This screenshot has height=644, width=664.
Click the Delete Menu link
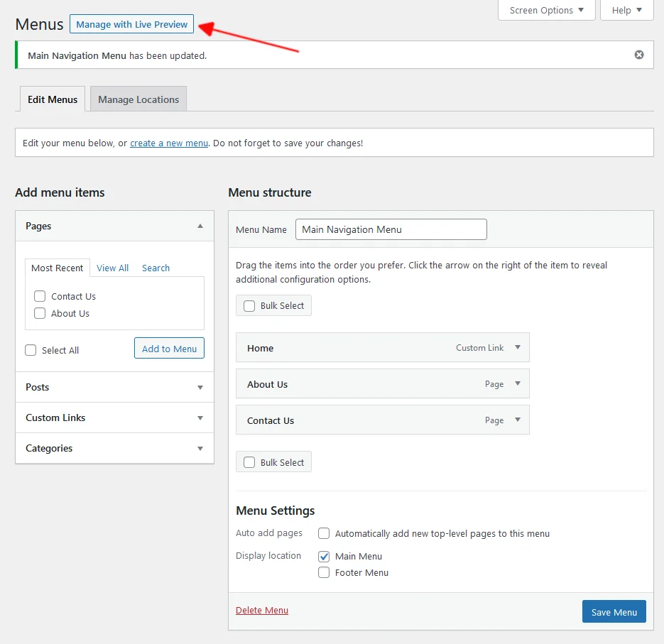(x=262, y=610)
